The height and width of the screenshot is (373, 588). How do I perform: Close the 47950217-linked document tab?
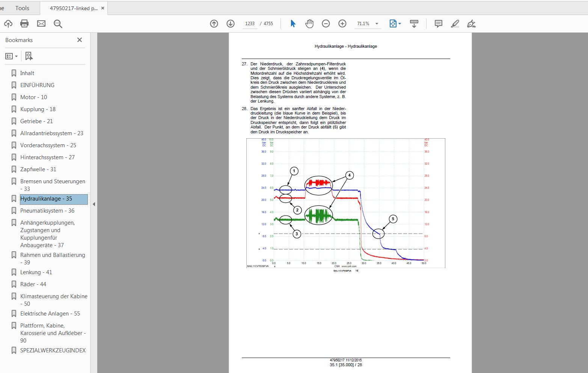(x=103, y=8)
